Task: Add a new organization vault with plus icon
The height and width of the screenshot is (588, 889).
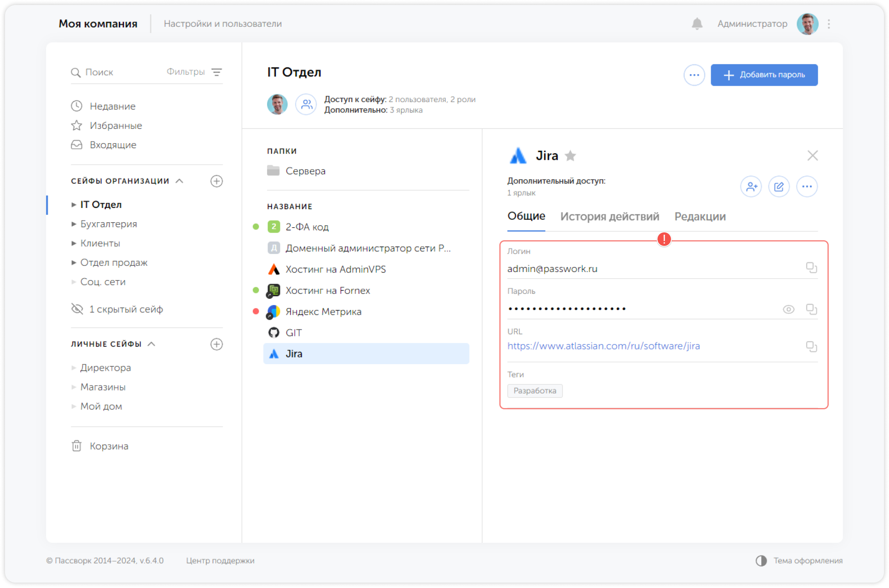Action: [216, 181]
